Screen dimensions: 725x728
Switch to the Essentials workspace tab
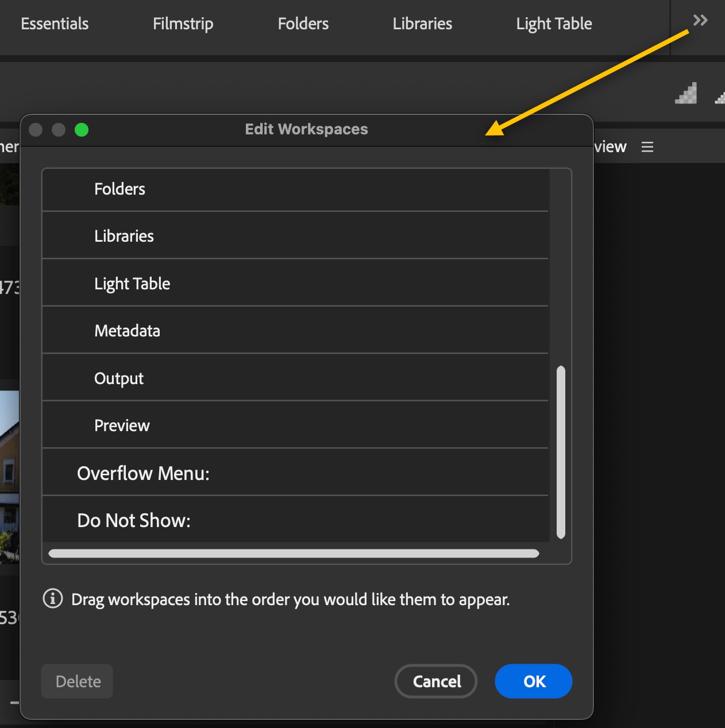(x=55, y=24)
